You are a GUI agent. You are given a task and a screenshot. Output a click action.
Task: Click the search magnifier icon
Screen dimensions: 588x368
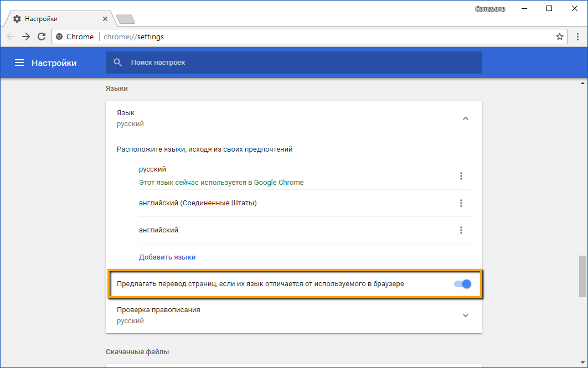tap(117, 63)
